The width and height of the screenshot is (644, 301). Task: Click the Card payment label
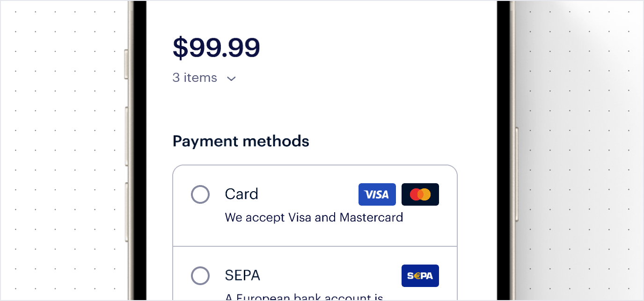241,194
